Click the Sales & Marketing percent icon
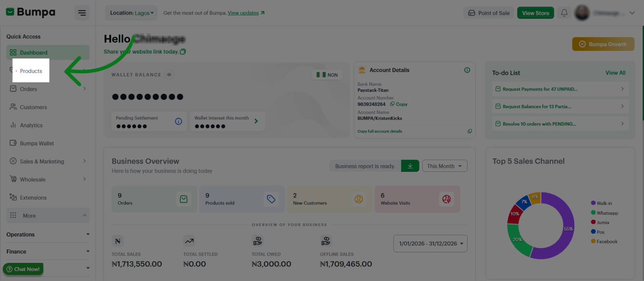Viewport: 644px width, 281px height. pyautogui.click(x=13, y=161)
